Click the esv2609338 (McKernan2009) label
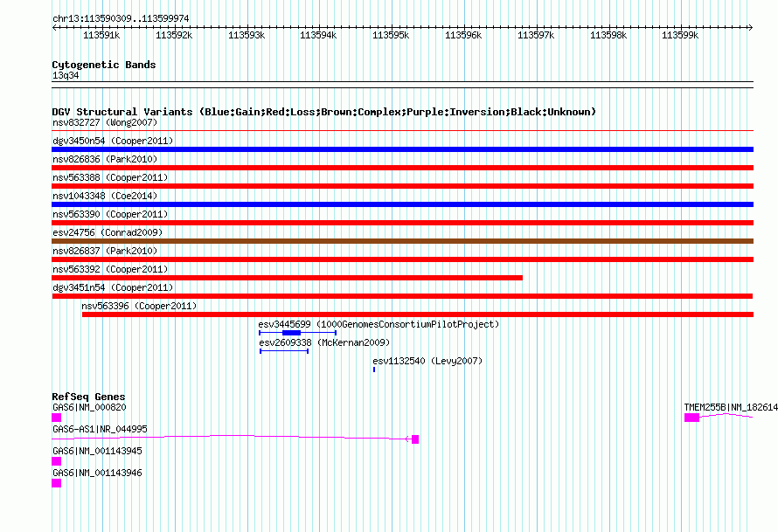778x532 pixels. click(324, 342)
